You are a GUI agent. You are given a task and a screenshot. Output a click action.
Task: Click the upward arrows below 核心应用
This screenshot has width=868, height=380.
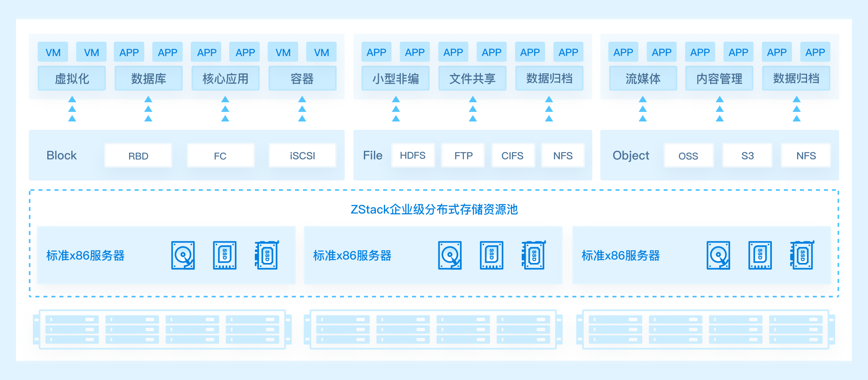225,109
